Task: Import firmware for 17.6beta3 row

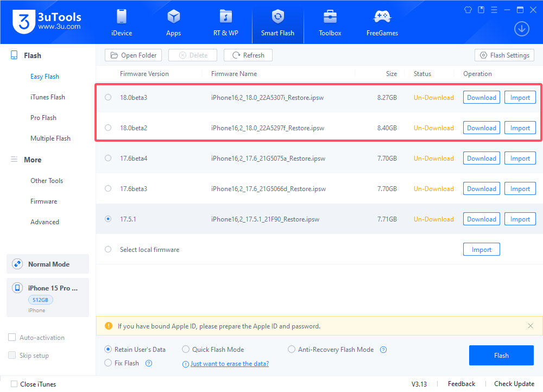Action: [520, 189]
